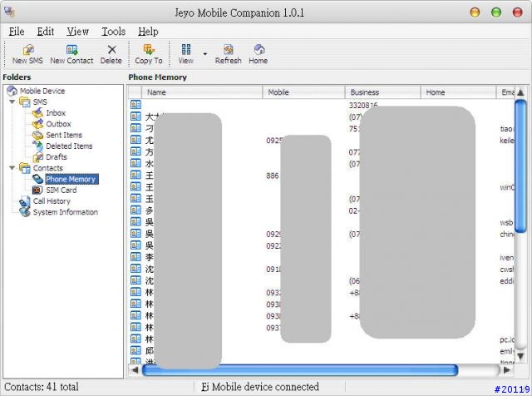The width and height of the screenshot is (532, 396).
Task: Click the New SMS toolbar icon
Action: [27, 50]
